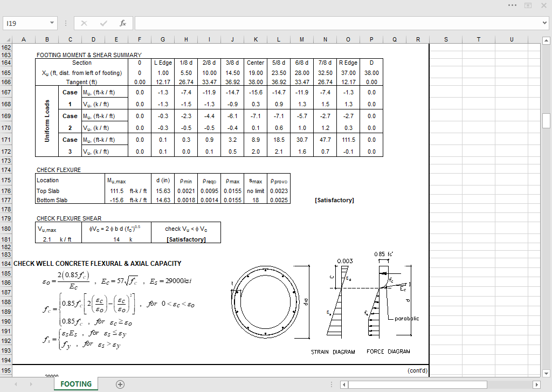Open the Insert Function dialog
This screenshot has height=392, width=552.
coord(123,23)
